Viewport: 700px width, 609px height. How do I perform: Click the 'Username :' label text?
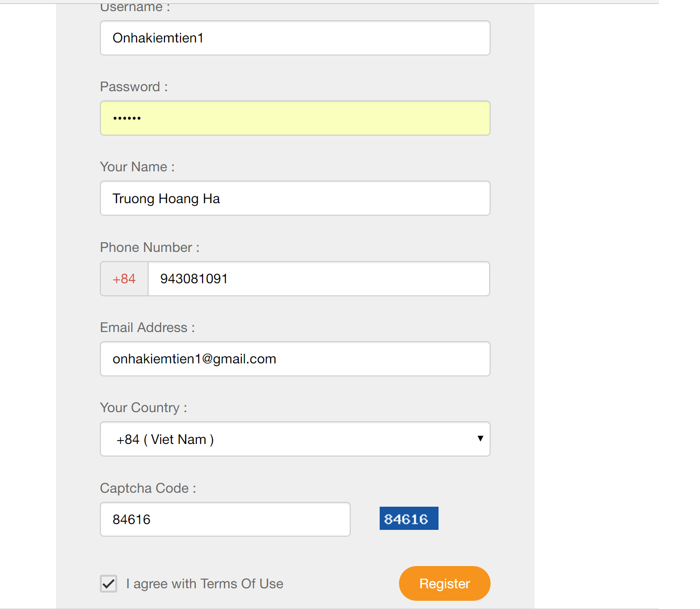135,7
